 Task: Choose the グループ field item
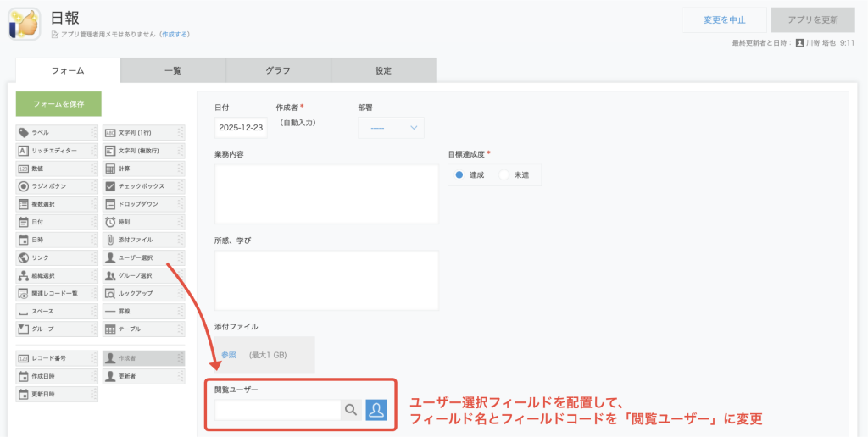click(x=57, y=329)
